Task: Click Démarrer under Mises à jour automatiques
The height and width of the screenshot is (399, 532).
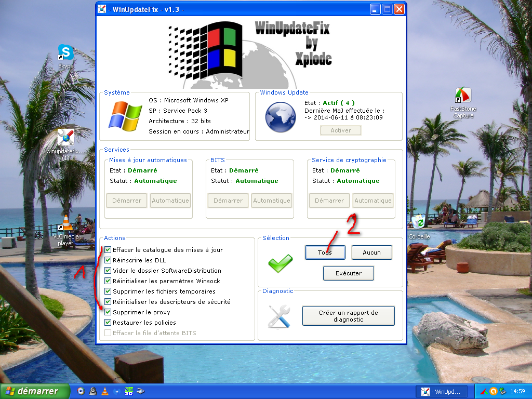Action: (x=127, y=201)
